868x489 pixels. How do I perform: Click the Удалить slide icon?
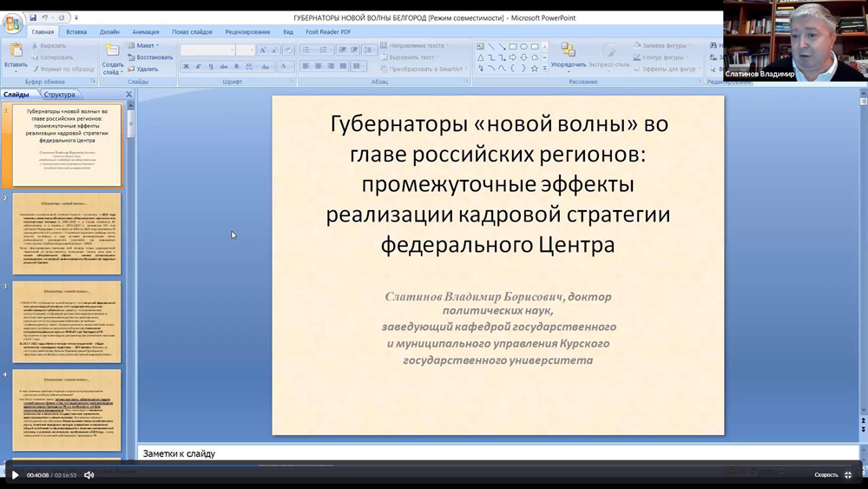[143, 69]
